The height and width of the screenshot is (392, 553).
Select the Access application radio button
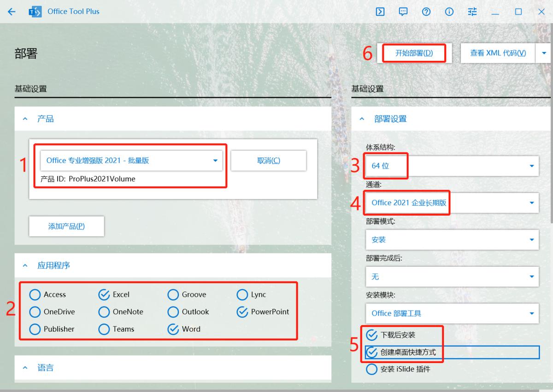(x=35, y=294)
